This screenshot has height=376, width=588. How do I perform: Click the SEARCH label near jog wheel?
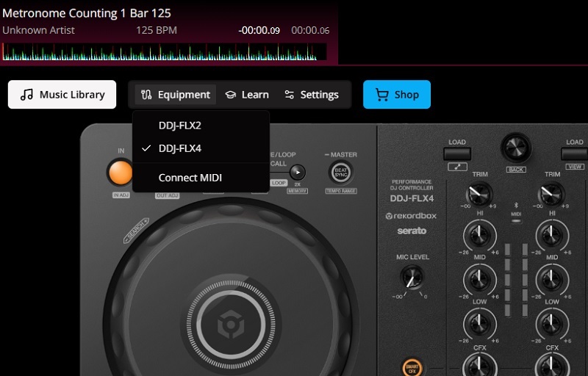click(x=137, y=231)
